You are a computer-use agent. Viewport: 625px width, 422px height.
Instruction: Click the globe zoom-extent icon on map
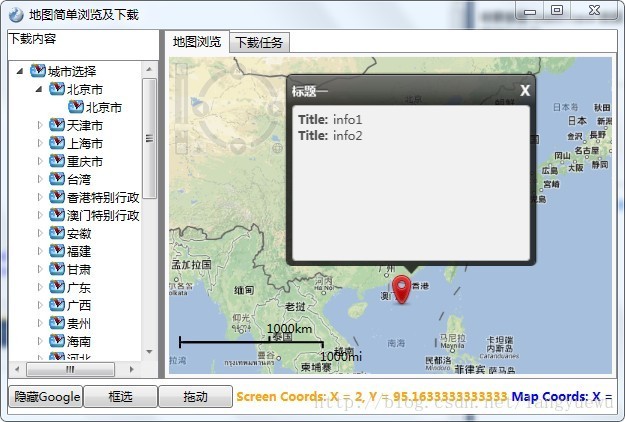277,148
